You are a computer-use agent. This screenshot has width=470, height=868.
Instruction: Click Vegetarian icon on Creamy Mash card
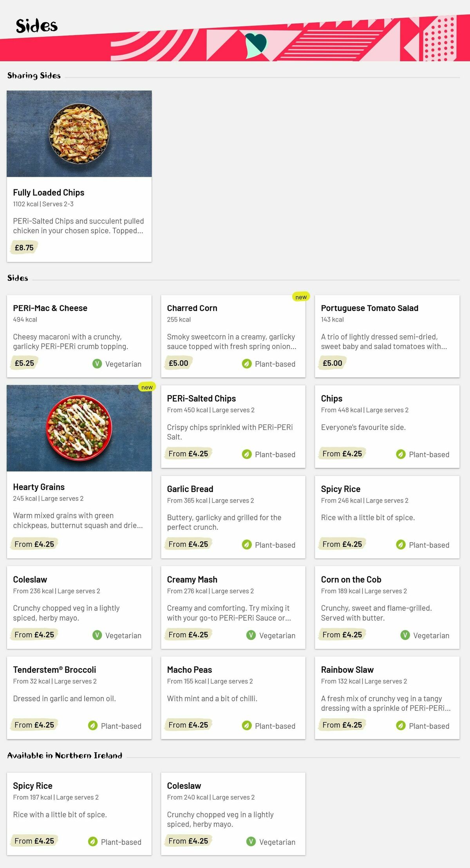[x=251, y=635]
